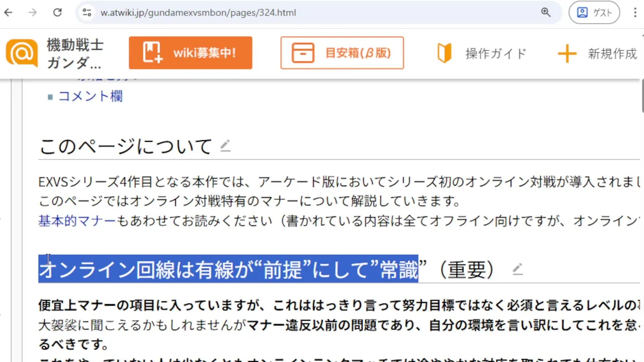This screenshot has width=644, height=362.
Task: Click the text このページではオンライン対戦特有のマナー
Action: pos(169,202)
